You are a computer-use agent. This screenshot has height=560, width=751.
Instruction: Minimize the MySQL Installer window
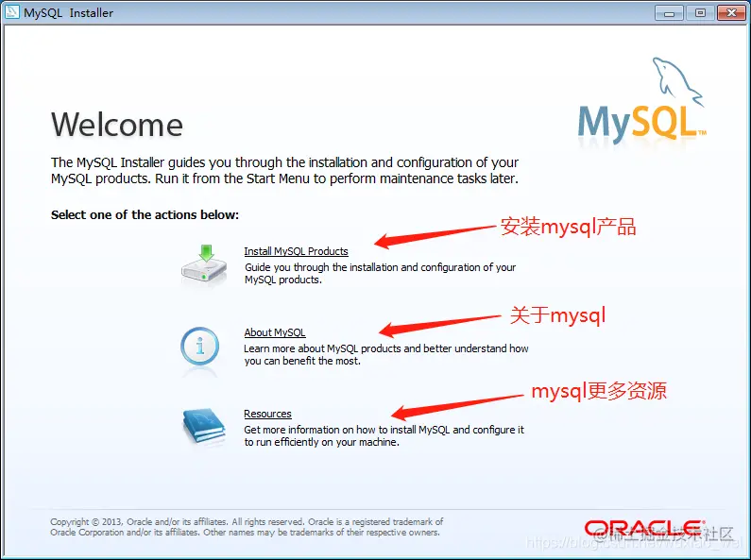pos(669,13)
